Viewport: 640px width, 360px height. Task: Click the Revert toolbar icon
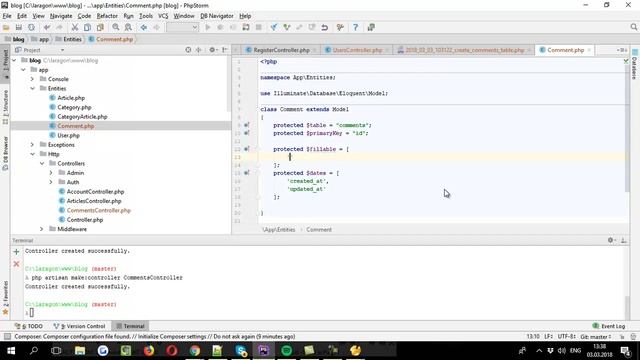tap(324, 27)
